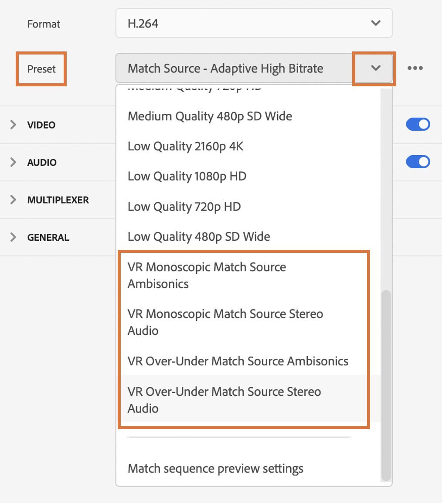Expand the MULTIPLEXER section chevron
This screenshot has height=504, width=442.
14,200
